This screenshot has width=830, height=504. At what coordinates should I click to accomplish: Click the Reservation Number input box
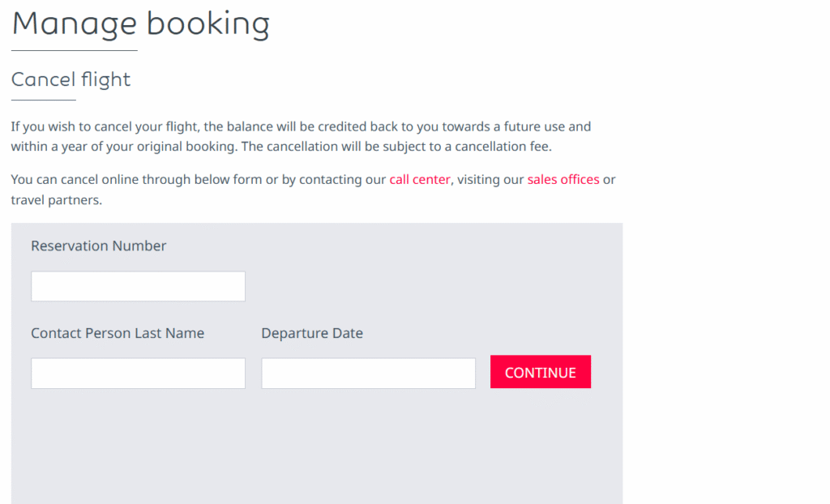click(138, 286)
